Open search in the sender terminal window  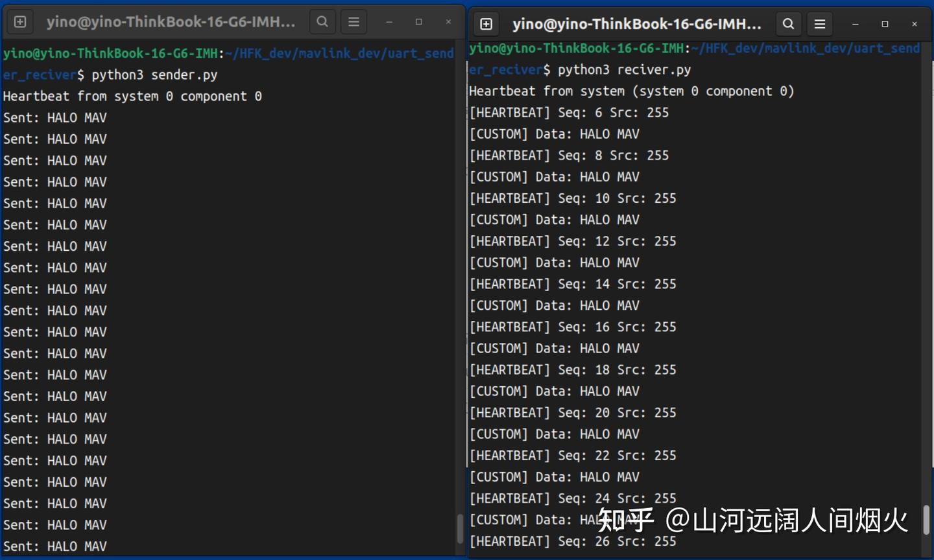[x=322, y=21]
